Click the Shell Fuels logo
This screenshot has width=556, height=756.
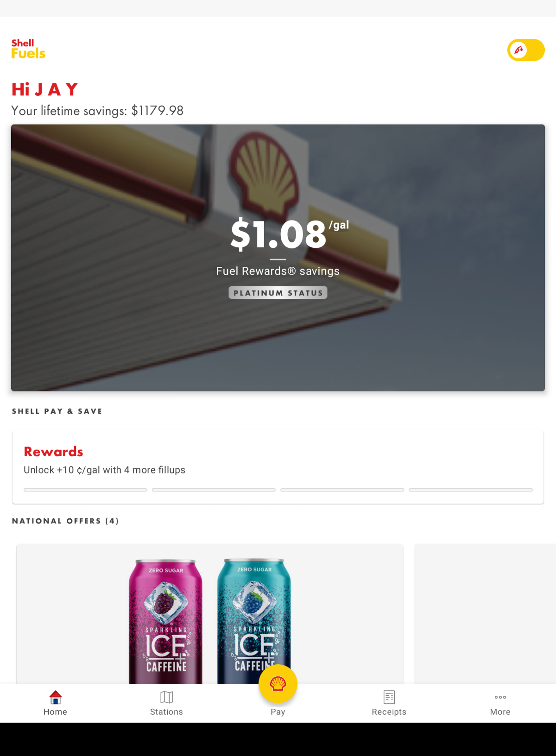pos(28,49)
